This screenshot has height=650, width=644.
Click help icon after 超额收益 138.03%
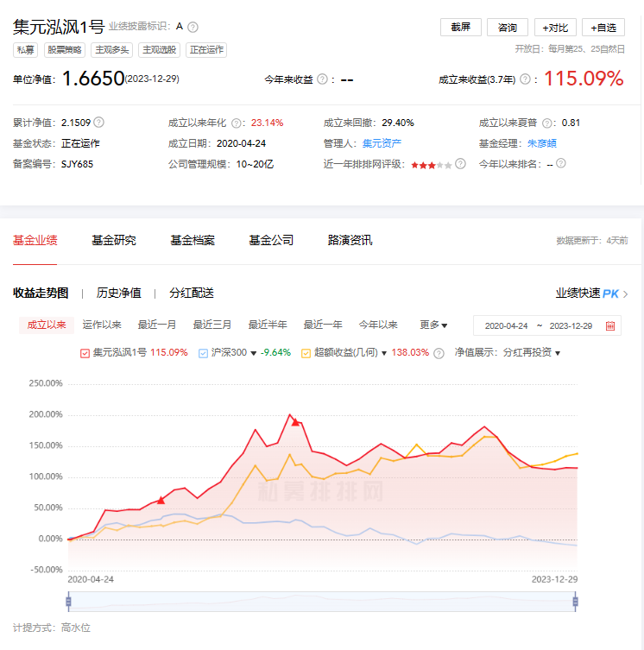click(x=439, y=353)
